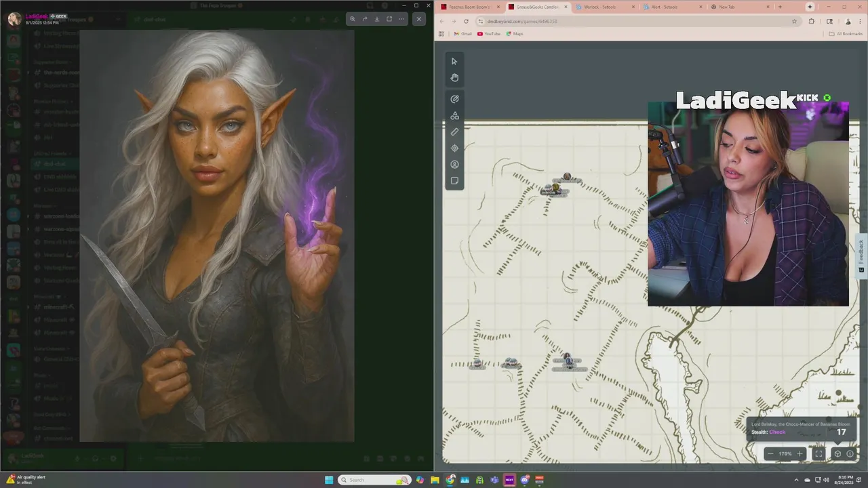Screen dimensions: 868x488
Task: Open the shapes tool in map toolbar
Action: [454, 116]
